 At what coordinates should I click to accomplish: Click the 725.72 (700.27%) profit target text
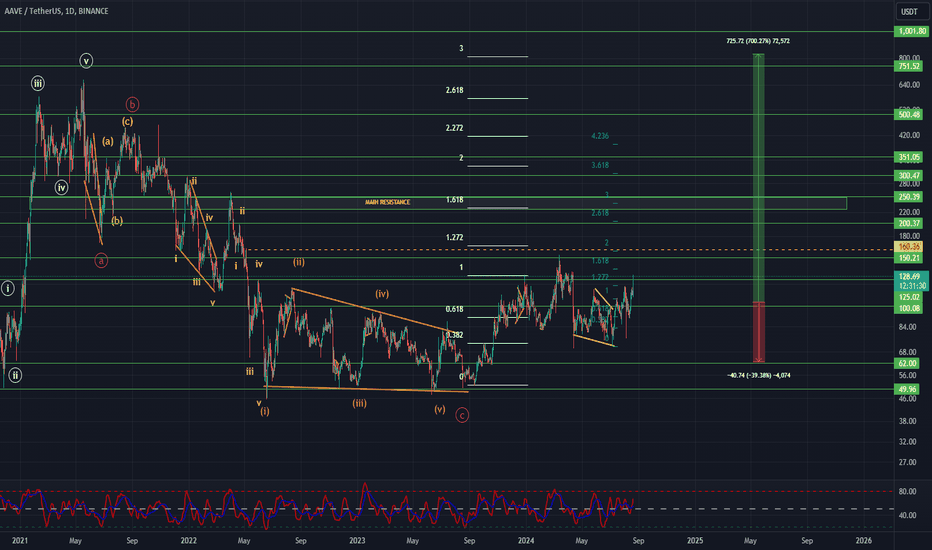758,41
